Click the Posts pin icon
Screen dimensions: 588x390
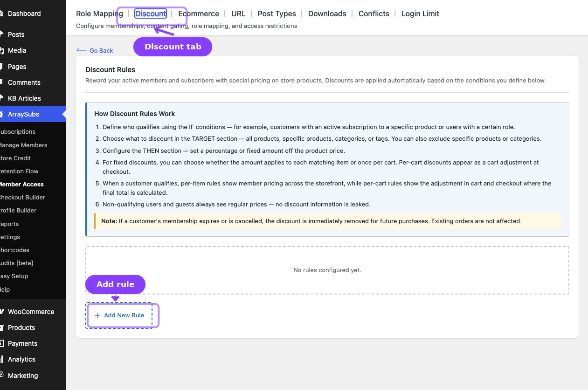[2, 34]
